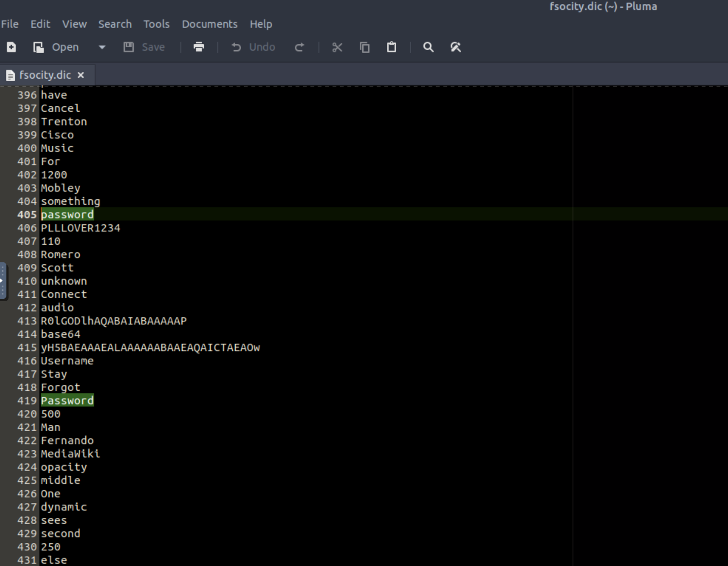728x566 pixels.
Task: Open the Search menu
Action: pos(115,24)
